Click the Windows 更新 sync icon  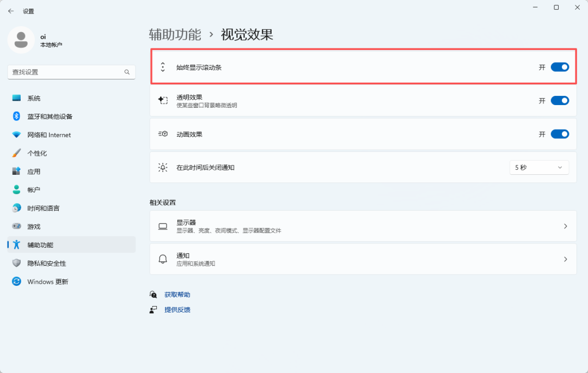[16, 281]
